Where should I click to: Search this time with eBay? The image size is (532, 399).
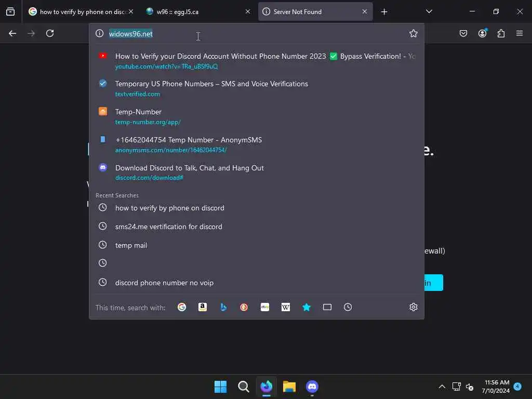click(x=264, y=307)
